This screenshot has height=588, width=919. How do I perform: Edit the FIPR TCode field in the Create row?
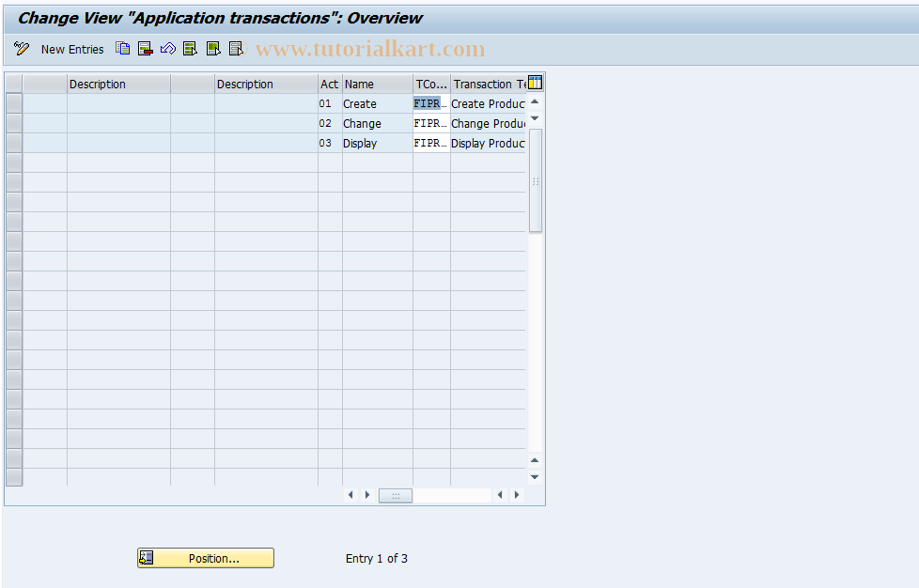pos(430,103)
